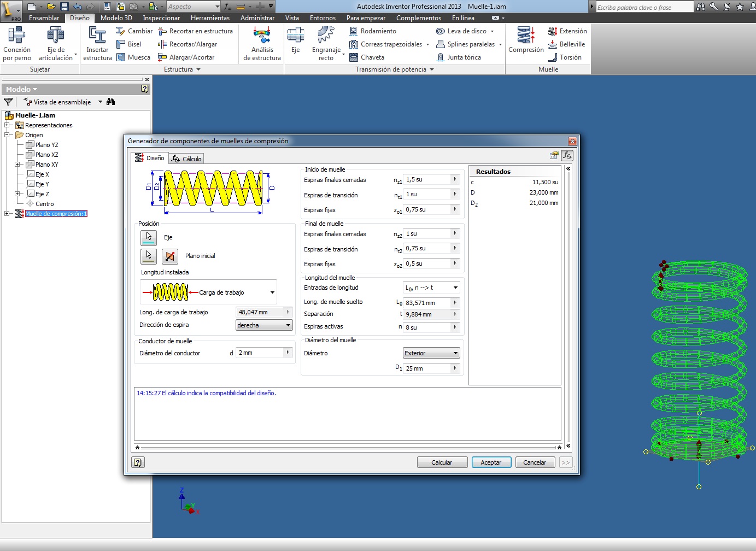The height and width of the screenshot is (551, 756).
Task: Switch to the Cálculo tab
Action: click(x=186, y=159)
